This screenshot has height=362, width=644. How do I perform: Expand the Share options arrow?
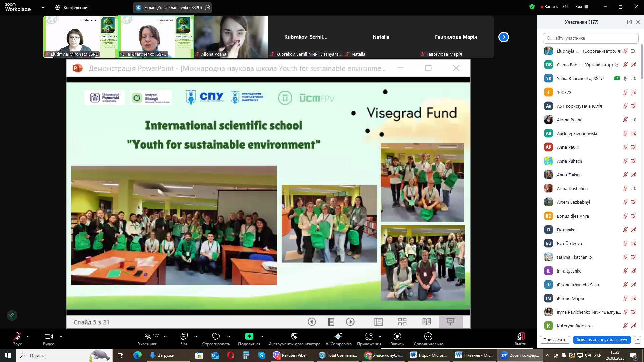261,336
